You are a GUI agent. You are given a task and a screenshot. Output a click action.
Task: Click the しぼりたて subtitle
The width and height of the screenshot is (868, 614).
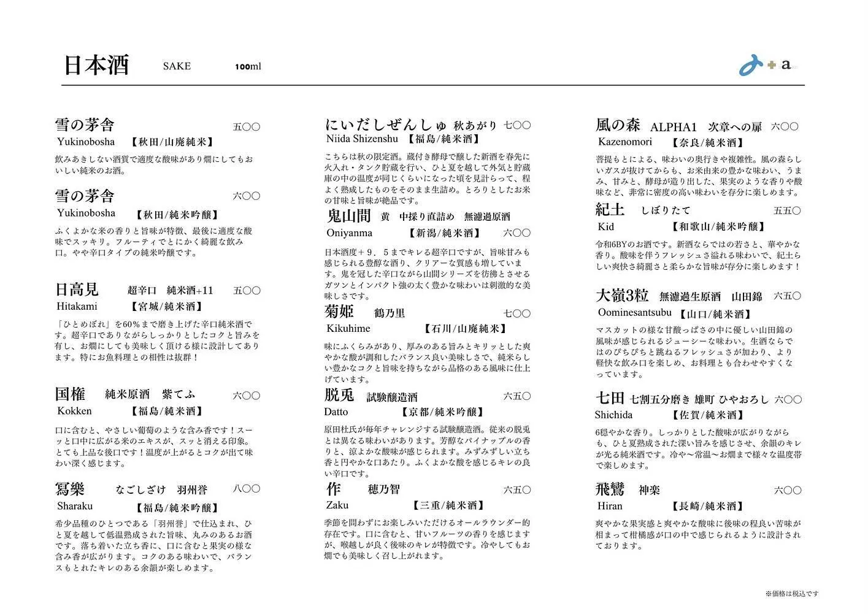tap(666, 210)
